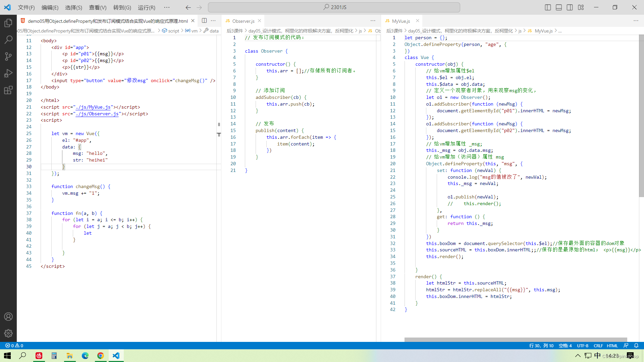Viewport: 644px width, 362px height.
Task: Open the Extensions view
Action: pos(8,90)
